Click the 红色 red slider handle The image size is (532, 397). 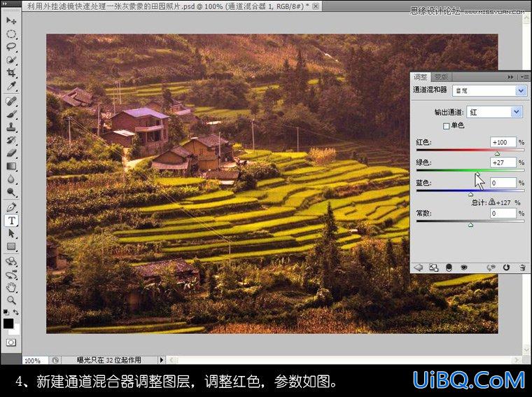pos(497,154)
